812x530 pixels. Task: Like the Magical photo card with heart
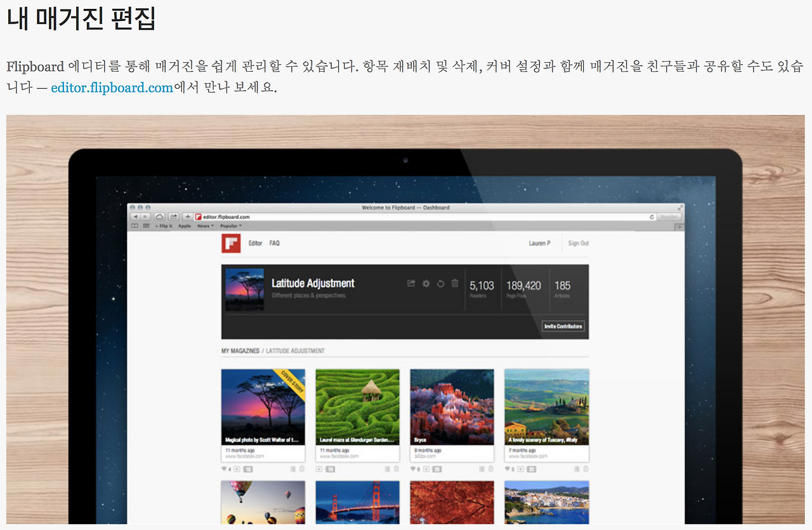(225, 469)
